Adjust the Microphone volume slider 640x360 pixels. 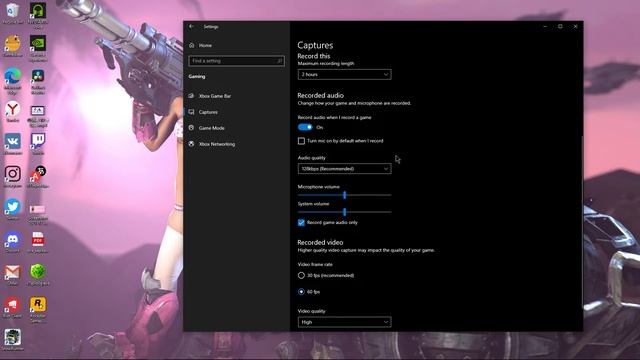[344, 195]
